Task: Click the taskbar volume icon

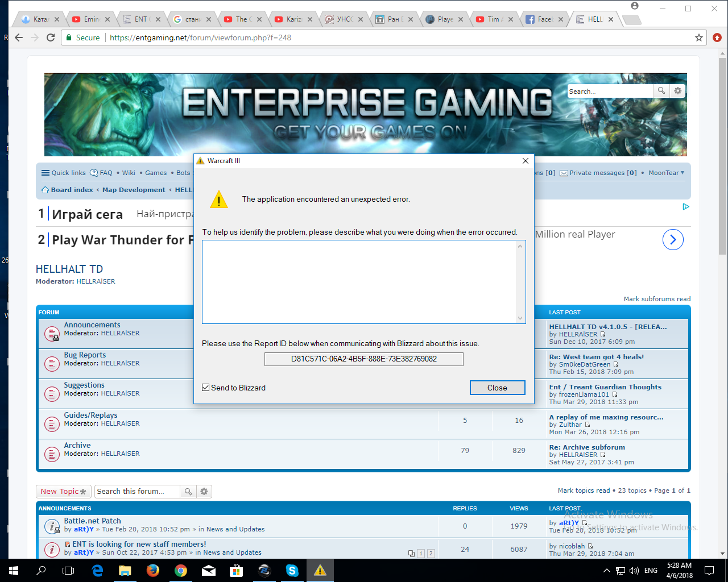Action: [634, 571]
